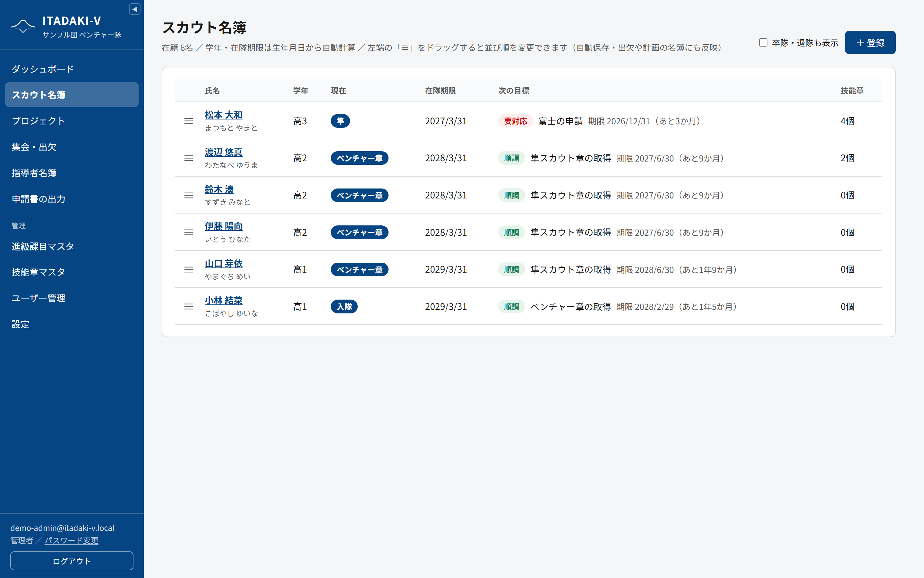Screen dimensions: 924x578
Task: Open 鈴木 湊's profile link
Action: (219, 189)
